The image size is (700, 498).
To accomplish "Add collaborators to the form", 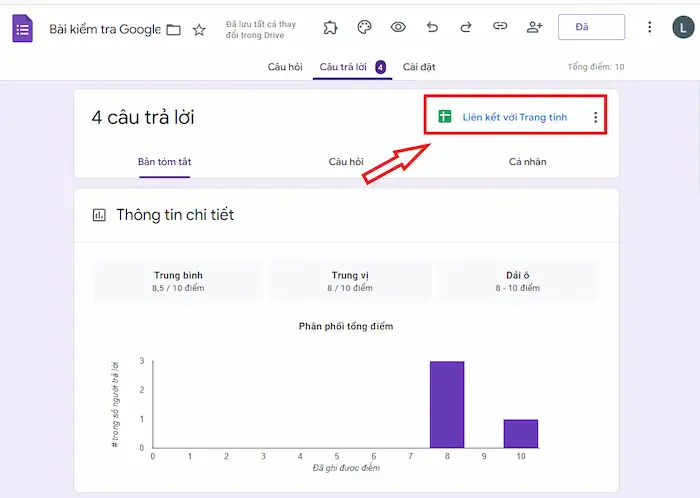I will click(x=534, y=27).
